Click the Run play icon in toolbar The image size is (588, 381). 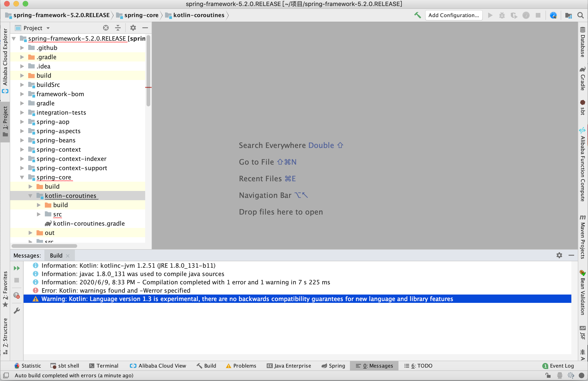point(490,15)
